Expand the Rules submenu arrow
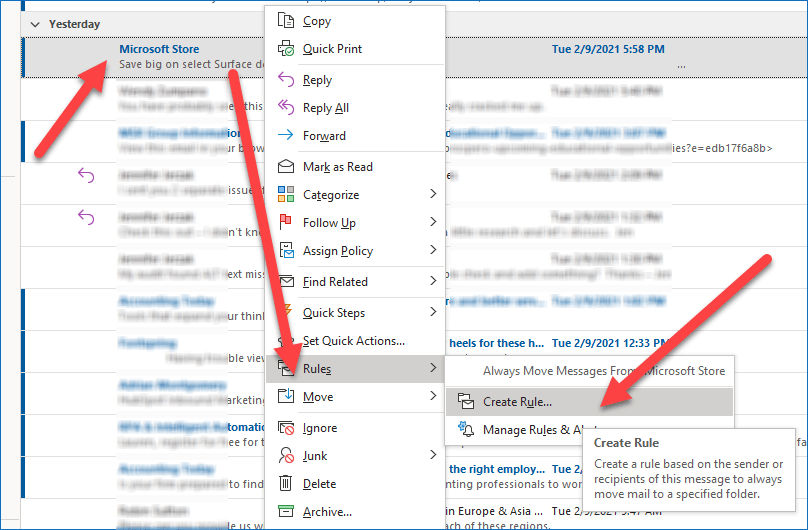This screenshot has width=808, height=530. pos(433,368)
